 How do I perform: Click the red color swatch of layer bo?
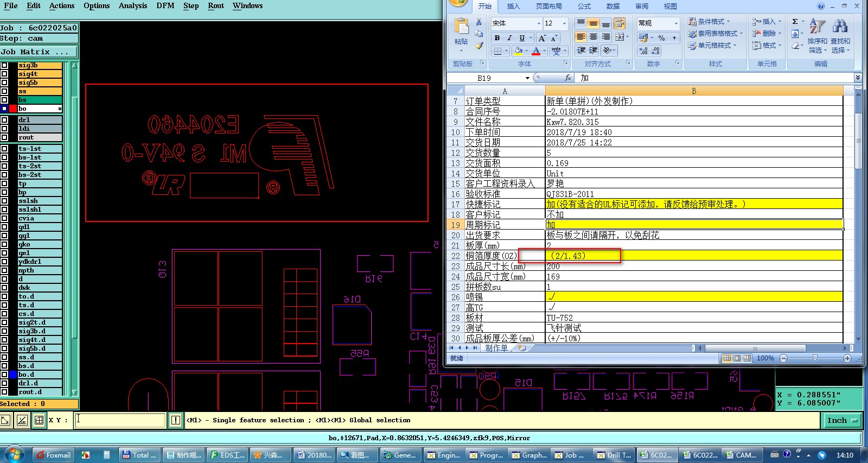[x=14, y=109]
